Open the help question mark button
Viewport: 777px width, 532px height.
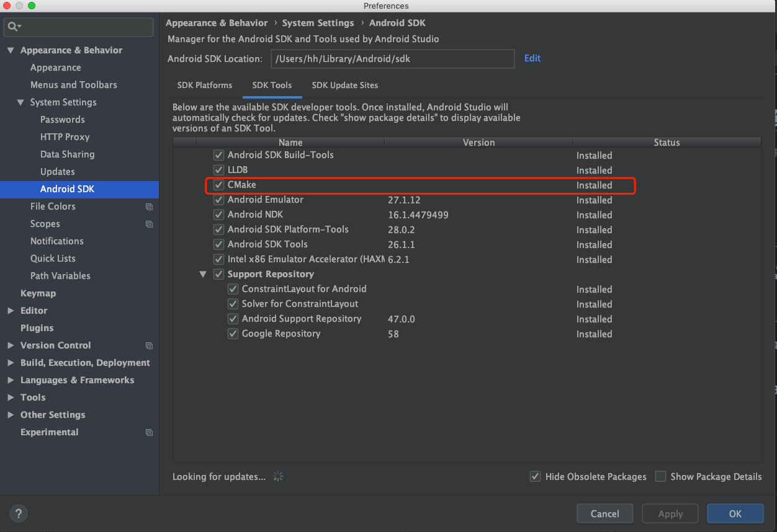[19, 513]
